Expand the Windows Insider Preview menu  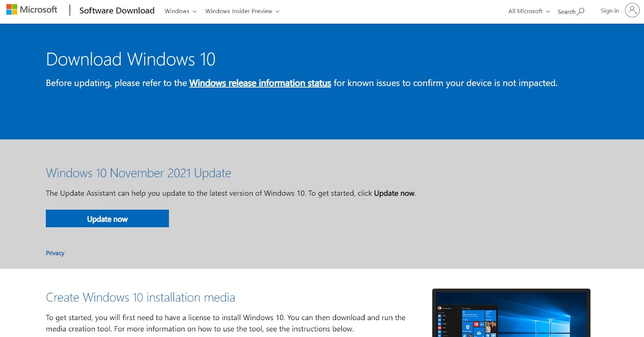click(x=242, y=11)
